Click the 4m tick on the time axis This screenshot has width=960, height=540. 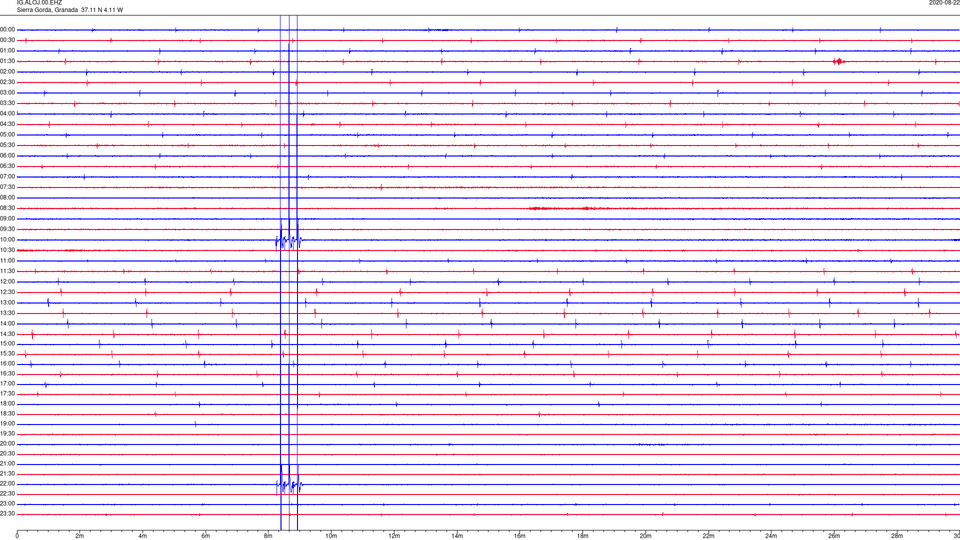click(x=143, y=536)
